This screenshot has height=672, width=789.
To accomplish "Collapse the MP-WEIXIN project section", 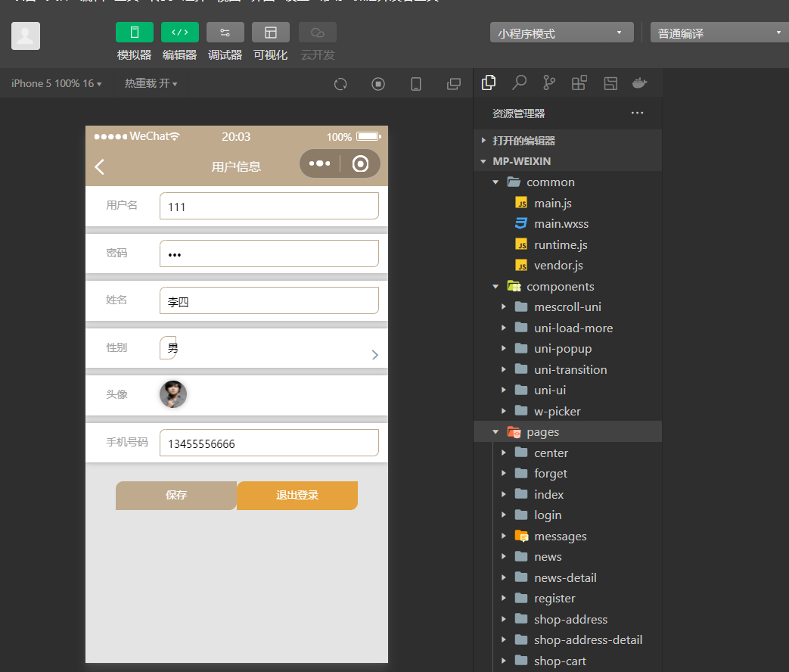I will pyautogui.click(x=567, y=161).
